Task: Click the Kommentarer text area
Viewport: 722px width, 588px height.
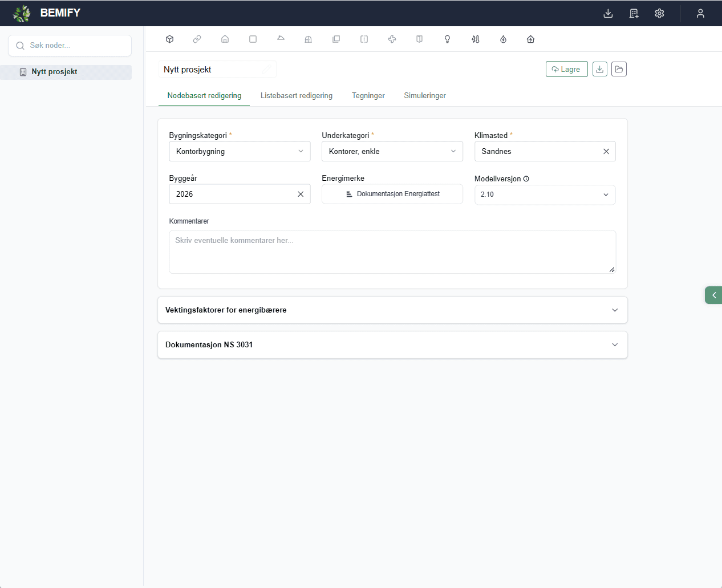Action: click(x=392, y=252)
